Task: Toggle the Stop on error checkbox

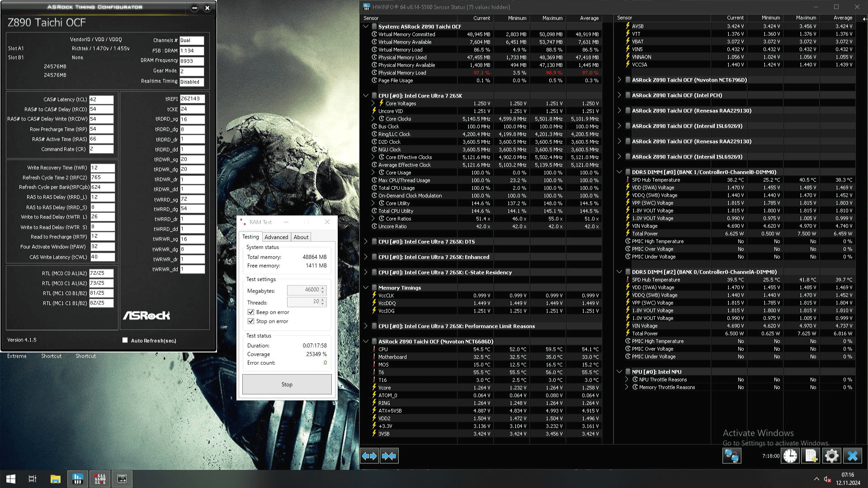Action: coord(251,321)
